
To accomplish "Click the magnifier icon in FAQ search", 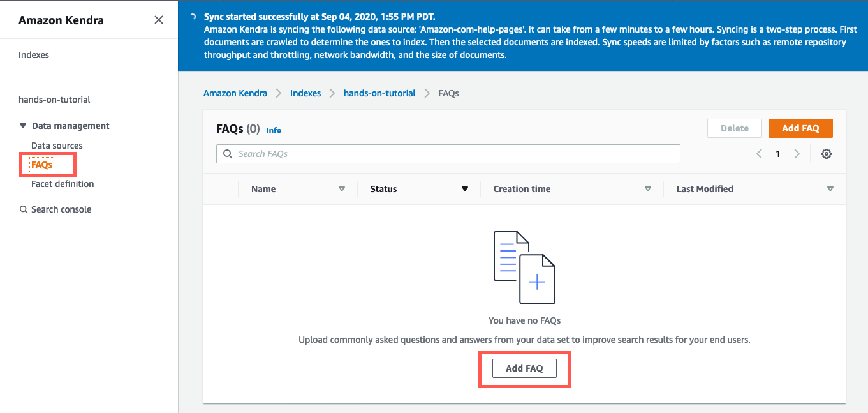I will (228, 154).
